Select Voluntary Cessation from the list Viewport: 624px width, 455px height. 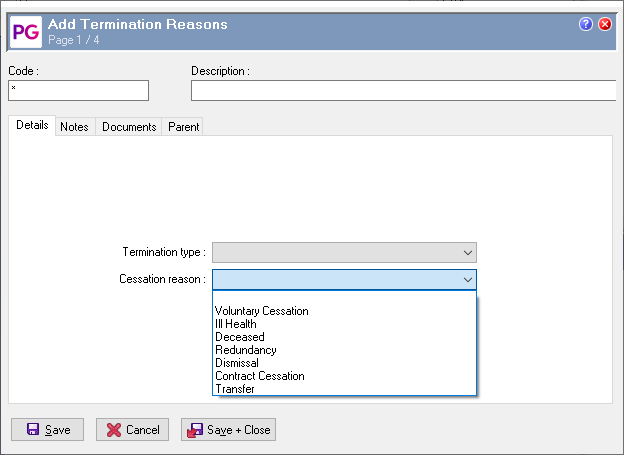click(x=262, y=311)
